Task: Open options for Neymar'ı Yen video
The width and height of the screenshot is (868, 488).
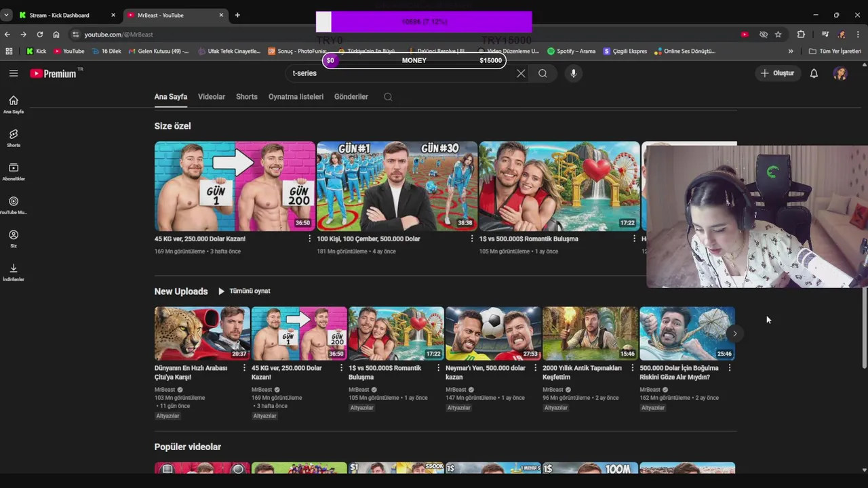Action: tap(536, 368)
